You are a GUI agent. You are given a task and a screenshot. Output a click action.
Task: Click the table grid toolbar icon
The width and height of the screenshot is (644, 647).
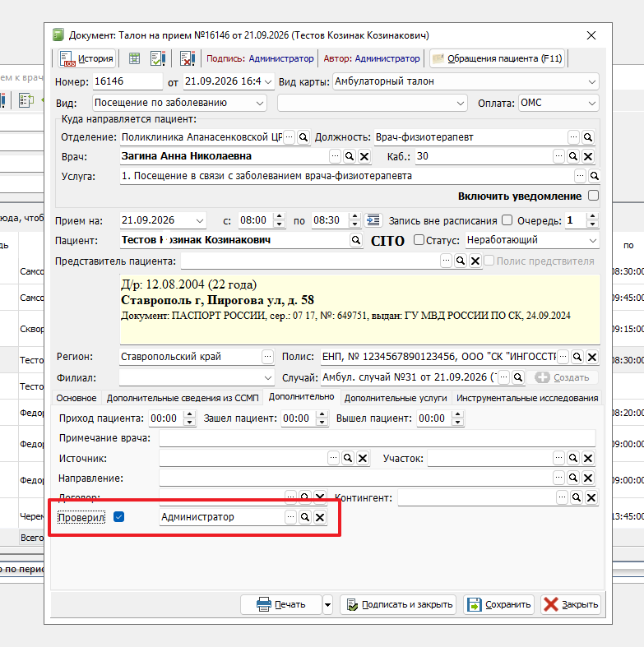pyautogui.click(x=134, y=58)
